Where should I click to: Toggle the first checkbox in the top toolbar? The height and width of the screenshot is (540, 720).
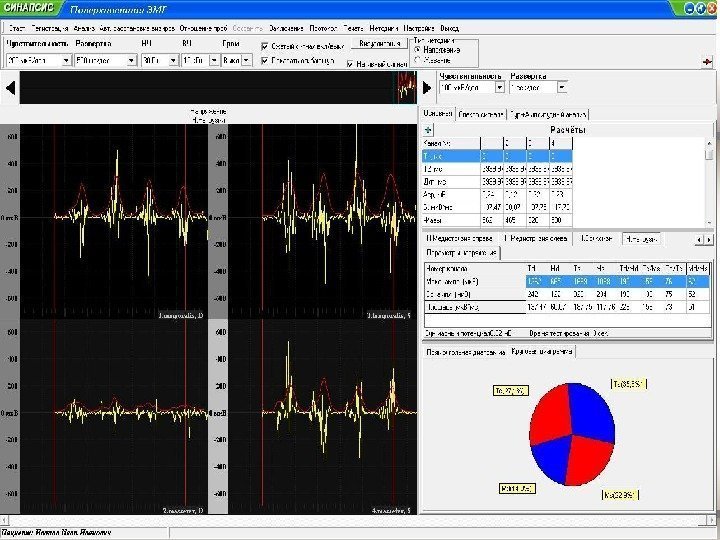tap(264, 46)
